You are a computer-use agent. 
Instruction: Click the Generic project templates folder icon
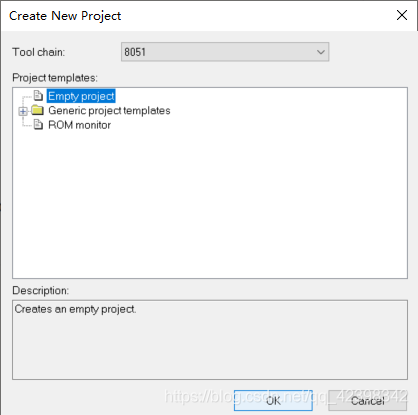tap(37, 110)
